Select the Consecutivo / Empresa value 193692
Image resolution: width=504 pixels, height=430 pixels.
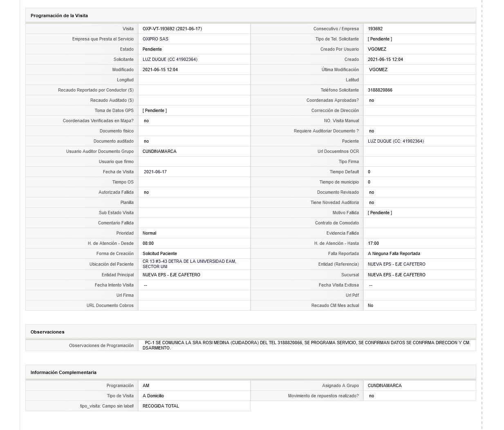point(375,29)
